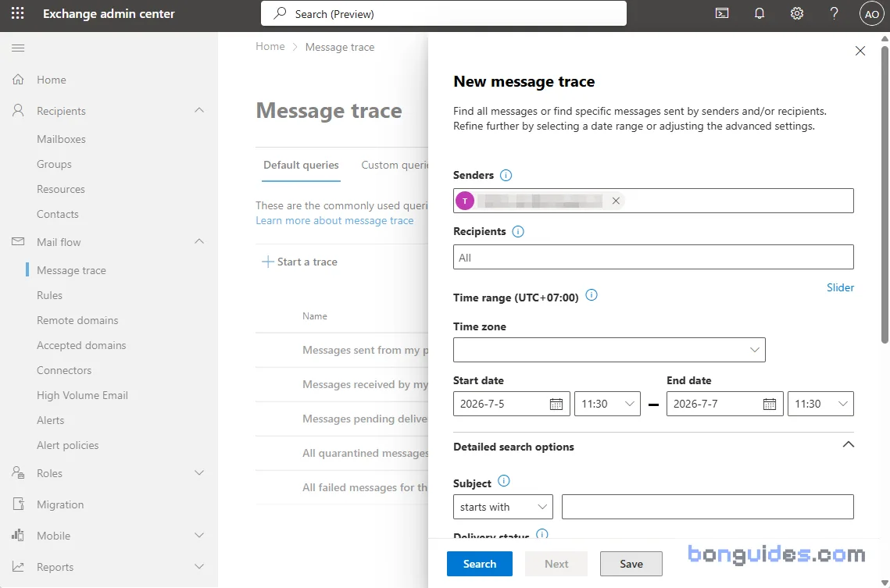Click into the Search (Preview) box
The height and width of the screenshot is (588, 890).
(443, 13)
